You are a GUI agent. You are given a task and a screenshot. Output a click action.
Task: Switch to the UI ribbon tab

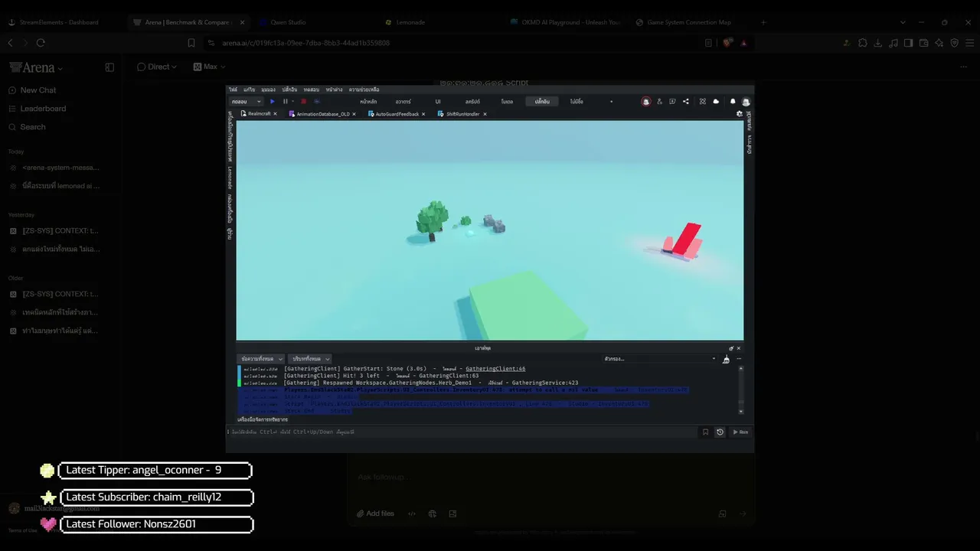pos(438,101)
